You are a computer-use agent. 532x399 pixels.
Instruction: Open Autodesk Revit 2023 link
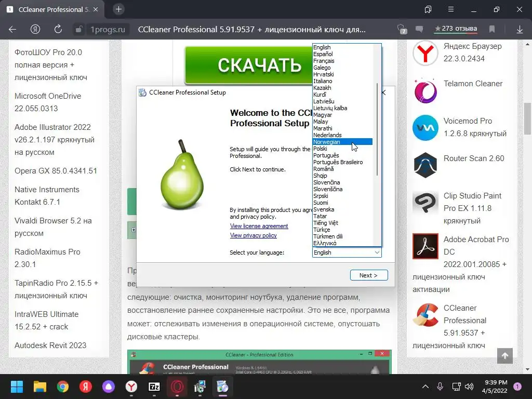pos(50,345)
